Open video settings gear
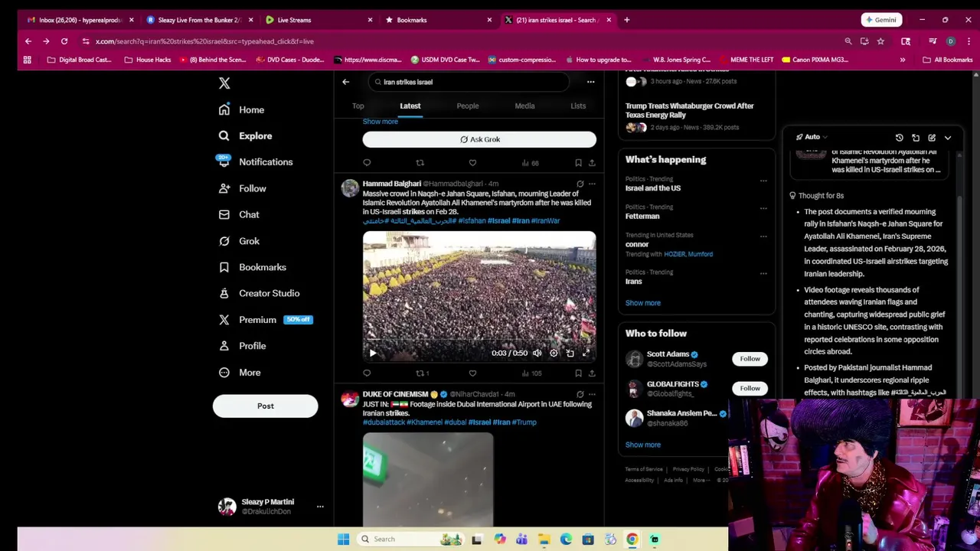Viewport: 980px width, 551px height. (x=554, y=354)
